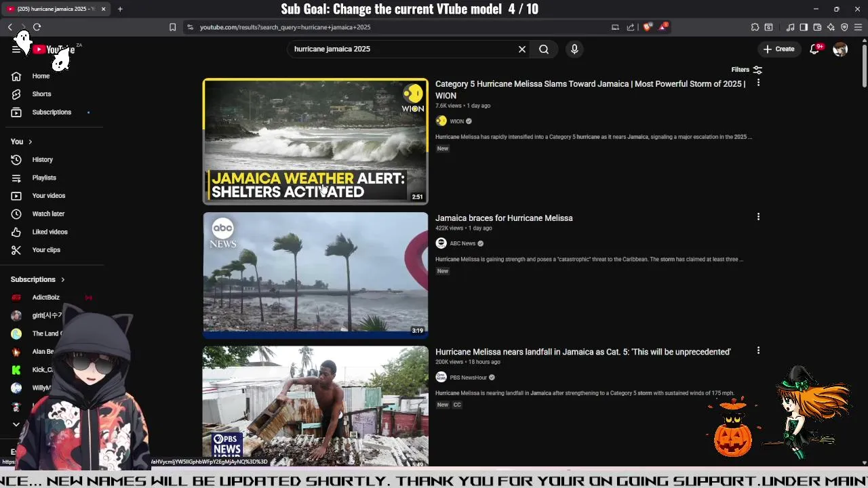This screenshot has width=868, height=488.
Task: Open the Category 5 Hurricane Melissa title
Action: pyautogui.click(x=590, y=89)
